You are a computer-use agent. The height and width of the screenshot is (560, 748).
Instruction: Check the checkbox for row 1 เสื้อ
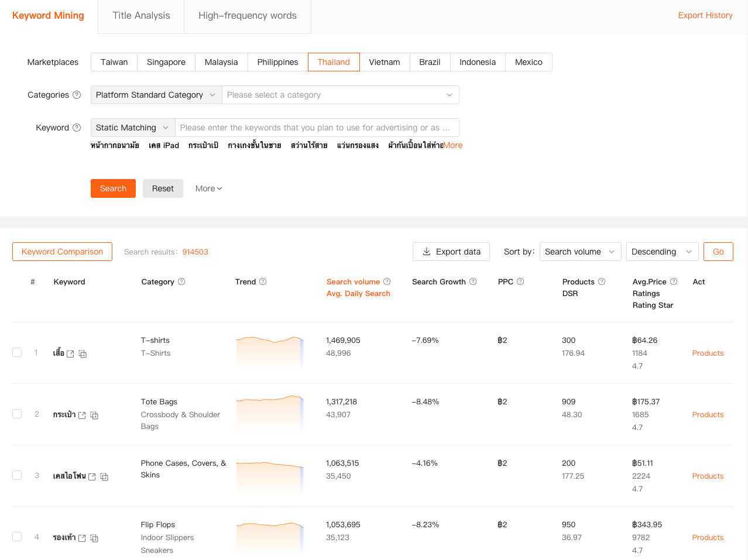pos(17,352)
